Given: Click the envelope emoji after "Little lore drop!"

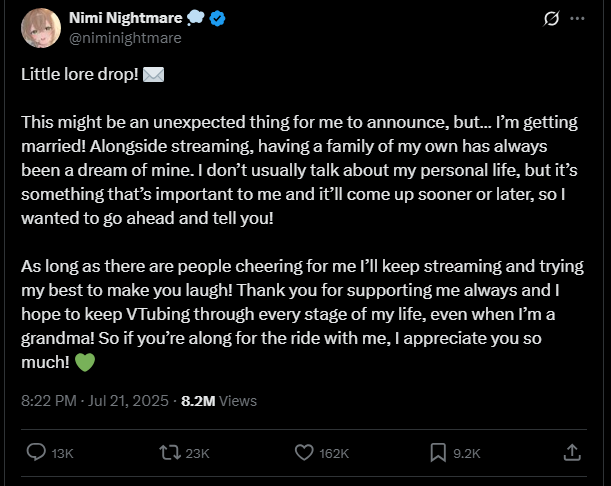Looking at the screenshot, I should point(154,75).
